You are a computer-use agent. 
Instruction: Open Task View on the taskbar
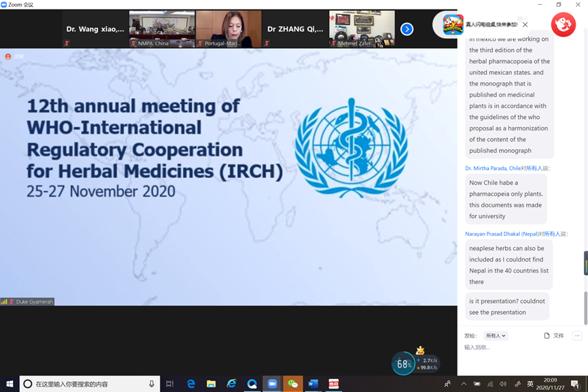click(x=170, y=384)
